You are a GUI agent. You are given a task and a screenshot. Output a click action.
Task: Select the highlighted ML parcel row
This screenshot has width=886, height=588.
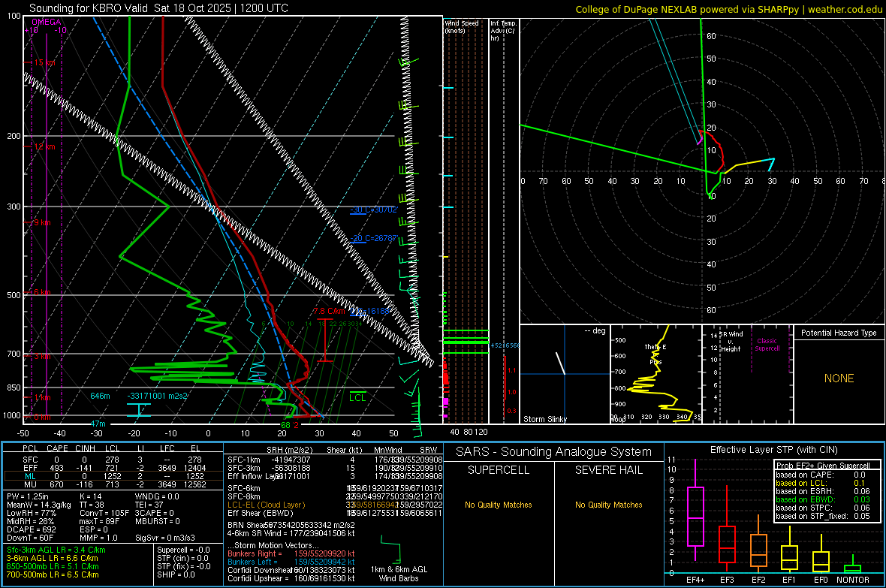point(113,476)
